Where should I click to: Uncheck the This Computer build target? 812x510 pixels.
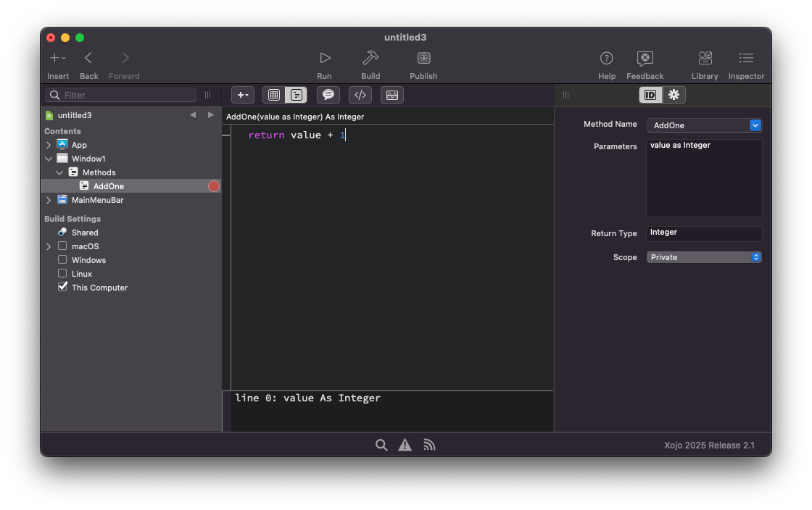point(62,288)
